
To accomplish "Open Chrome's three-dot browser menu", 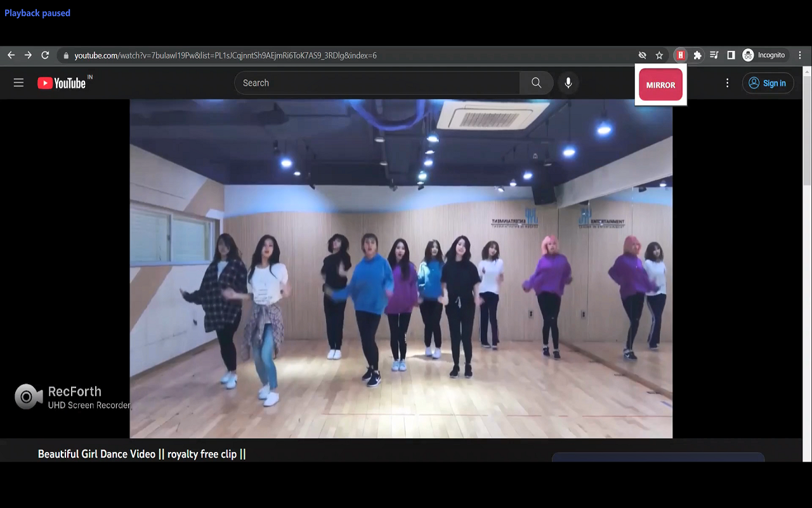I will 799,55.
